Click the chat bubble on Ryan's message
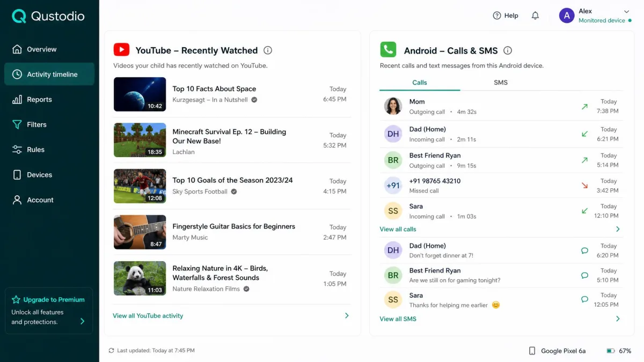 coord(584,275)
